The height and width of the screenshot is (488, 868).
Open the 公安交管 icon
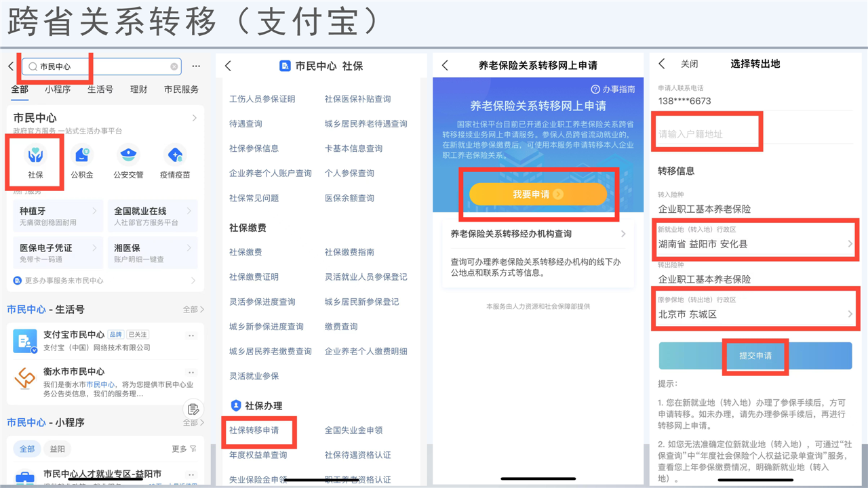(x=128, y=161)
